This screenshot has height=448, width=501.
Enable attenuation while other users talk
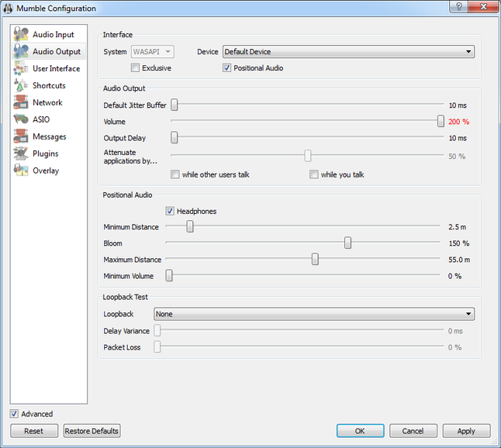[x=175, y=174]
